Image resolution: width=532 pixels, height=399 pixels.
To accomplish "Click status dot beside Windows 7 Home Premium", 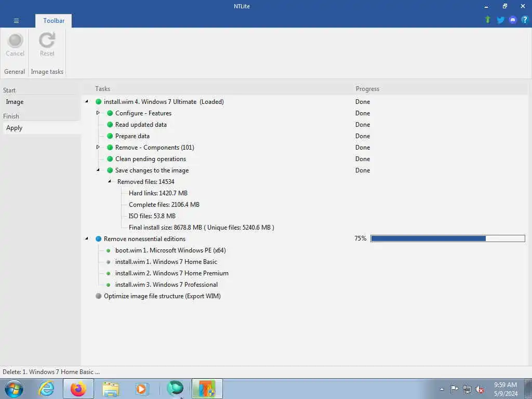I will pyautogui.click(x=108, y=273).
